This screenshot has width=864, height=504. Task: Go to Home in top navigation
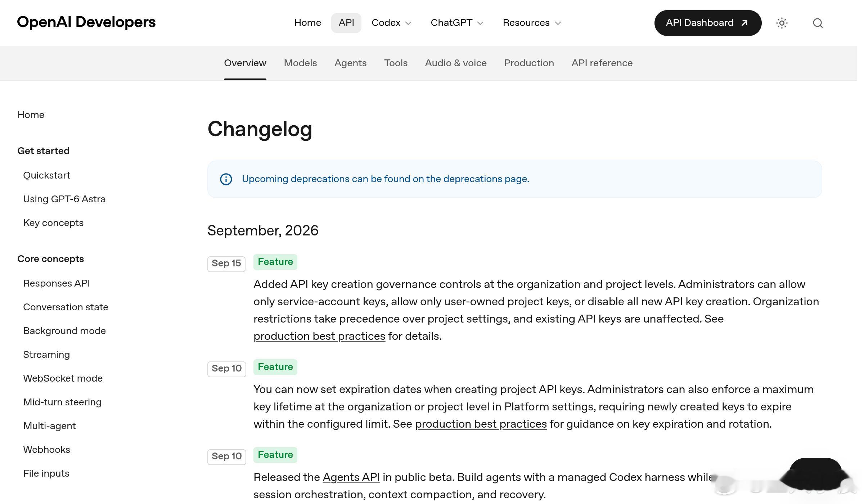[307, 23]
